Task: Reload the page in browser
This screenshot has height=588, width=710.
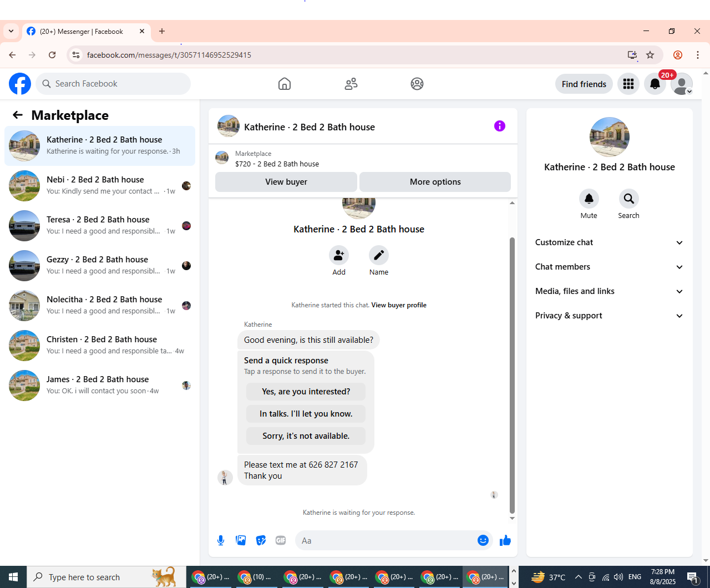Action: click(52, 55)
